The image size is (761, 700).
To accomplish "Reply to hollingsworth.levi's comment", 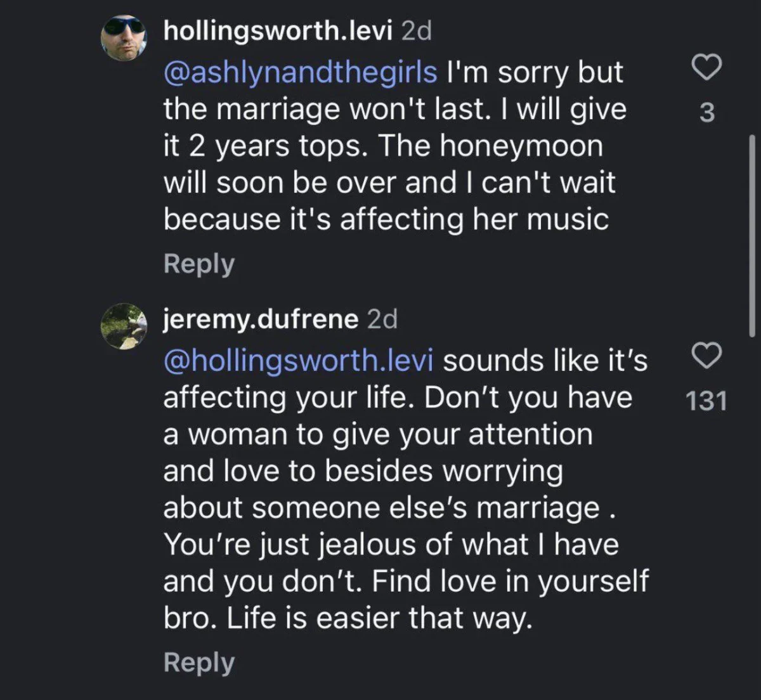I will point(198,264).
